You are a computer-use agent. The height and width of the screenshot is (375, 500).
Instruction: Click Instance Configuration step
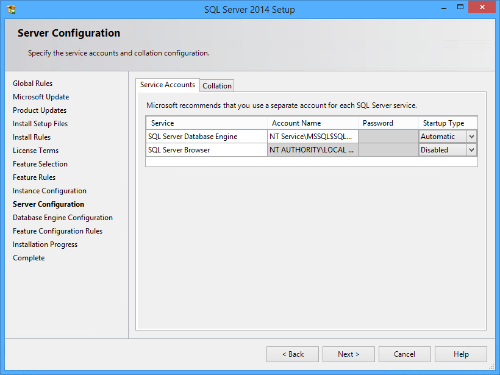49,191
